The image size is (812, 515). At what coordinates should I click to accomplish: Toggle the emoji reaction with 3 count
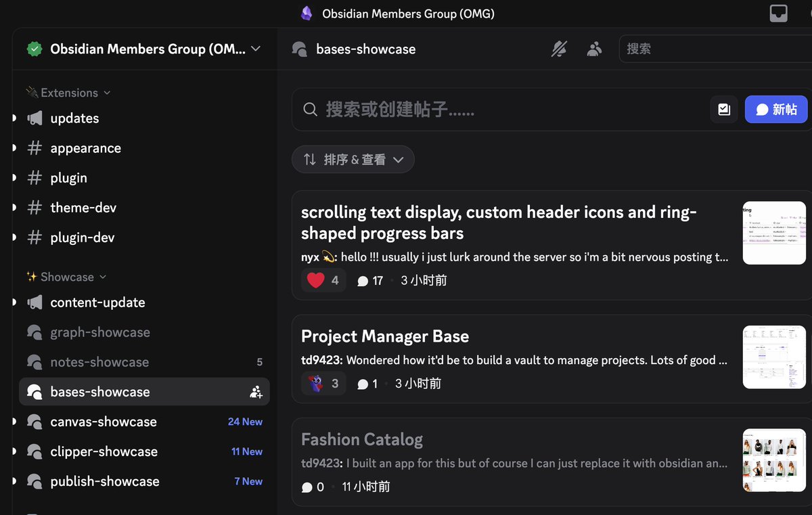tap(323, 383)
